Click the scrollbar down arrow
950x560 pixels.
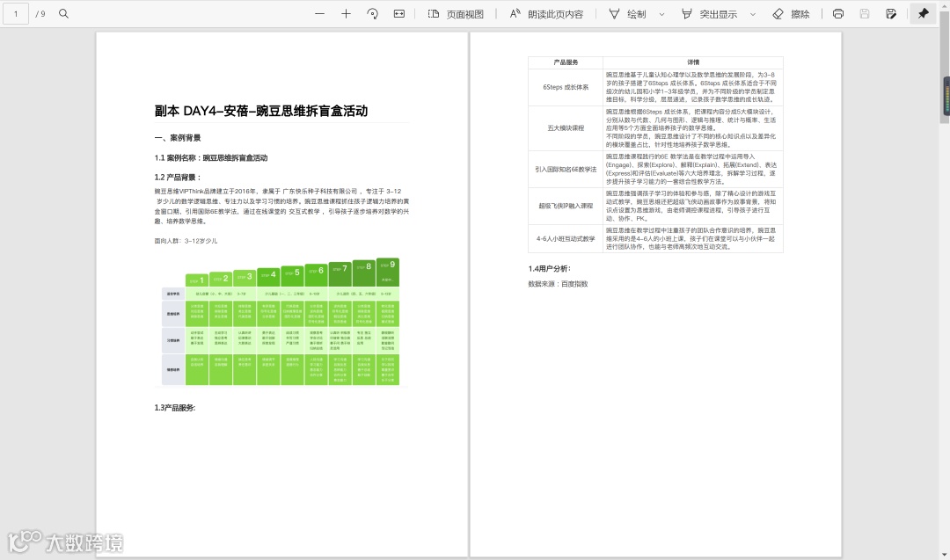(x=945, y=554)
